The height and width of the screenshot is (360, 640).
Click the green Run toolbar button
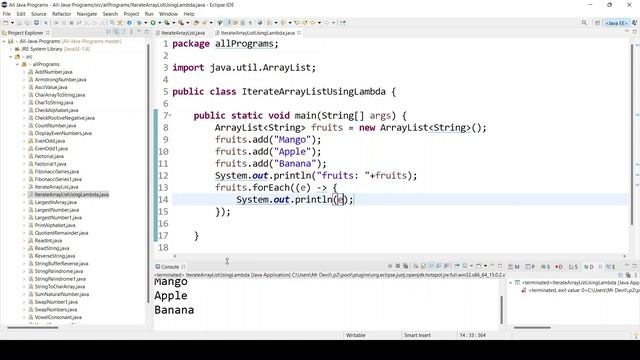tap(153, 23)
